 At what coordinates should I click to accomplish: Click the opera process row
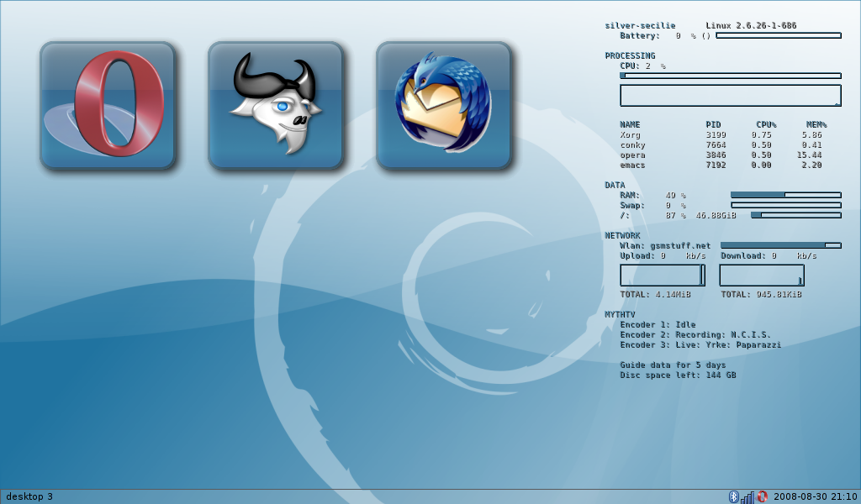point(721,155)
